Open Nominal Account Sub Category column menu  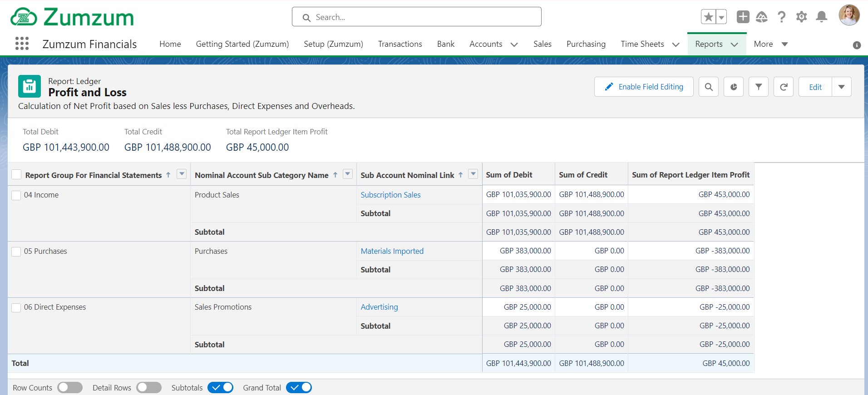(x=348, y=174)
